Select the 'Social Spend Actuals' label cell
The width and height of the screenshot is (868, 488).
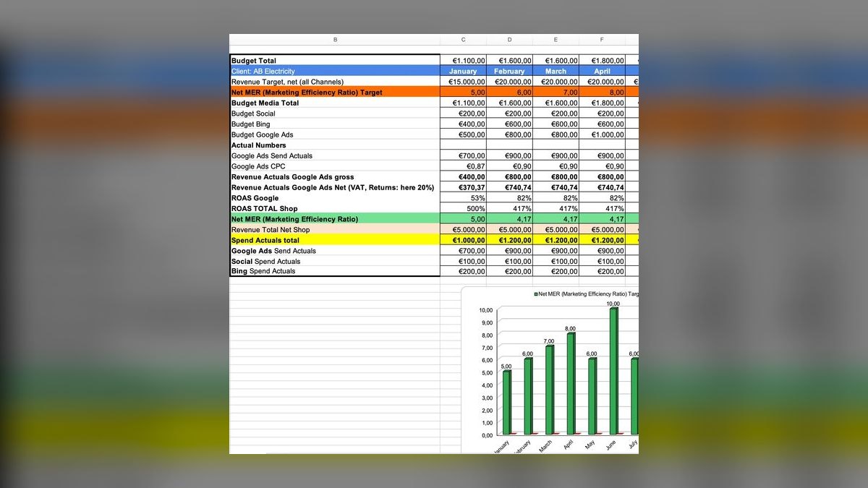point(335,261)
